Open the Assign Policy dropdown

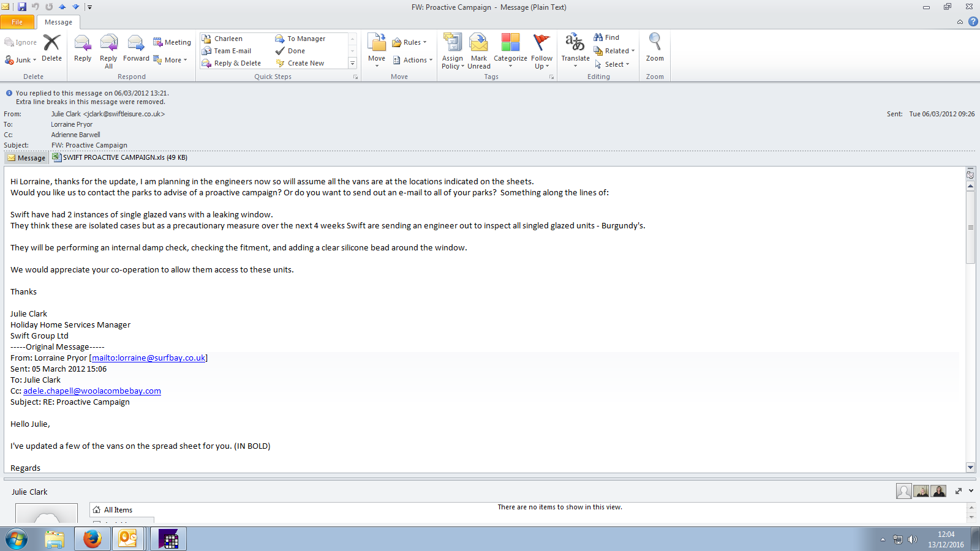[453, 51]
